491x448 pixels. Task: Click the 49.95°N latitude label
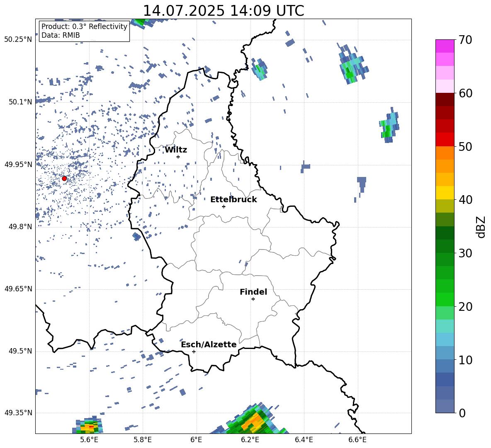point(18,165)
